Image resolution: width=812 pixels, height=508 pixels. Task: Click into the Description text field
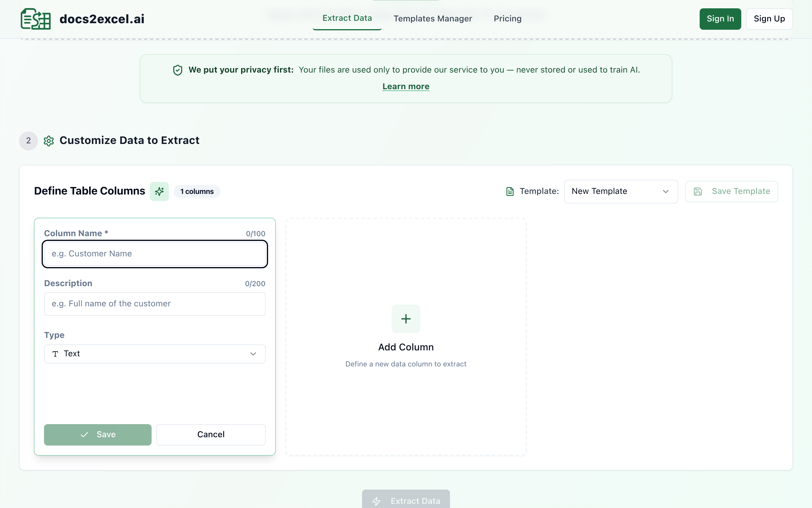coord(155,304)
